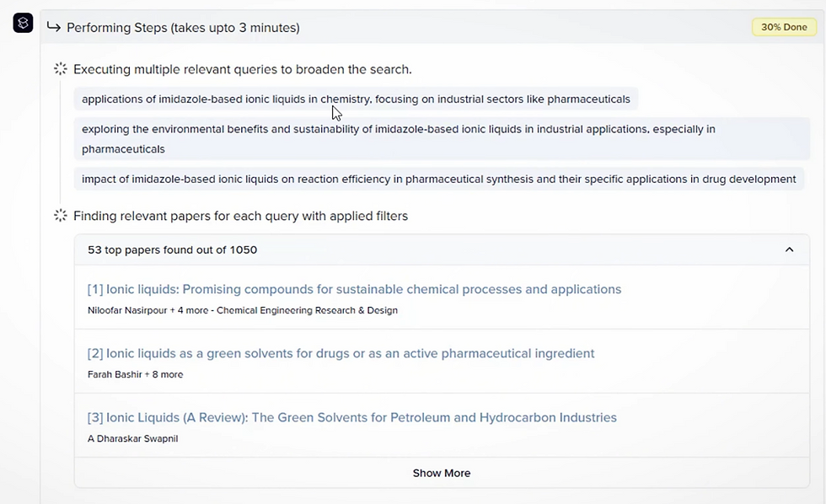The width and height of the screenshot is (826, 504).
Task: Select the query chip about industrial sectors
Action: coord(355,99)
